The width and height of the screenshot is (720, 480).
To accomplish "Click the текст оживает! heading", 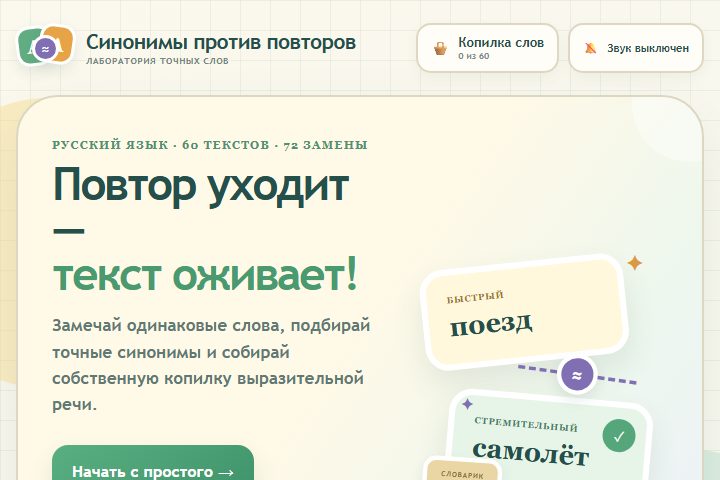I will tap(205, 276).
